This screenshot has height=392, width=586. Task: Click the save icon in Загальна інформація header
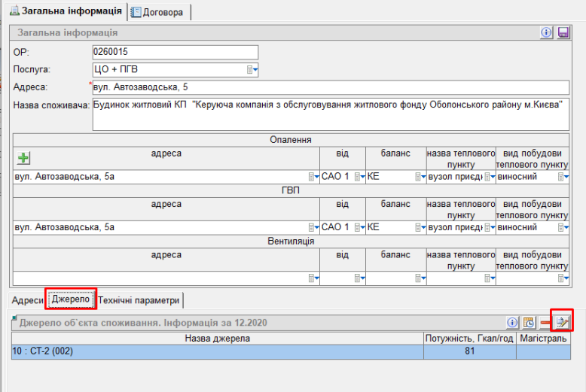pos(563,32)
